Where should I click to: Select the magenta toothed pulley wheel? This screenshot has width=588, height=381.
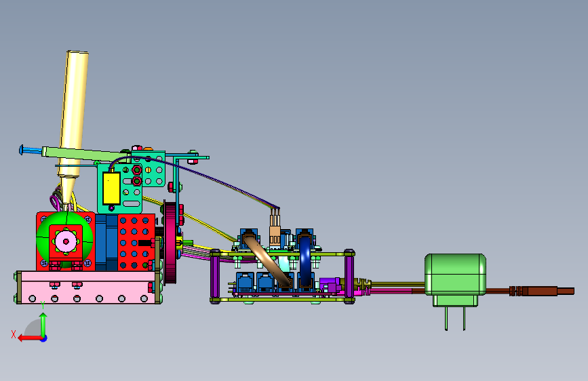[171, 243]
